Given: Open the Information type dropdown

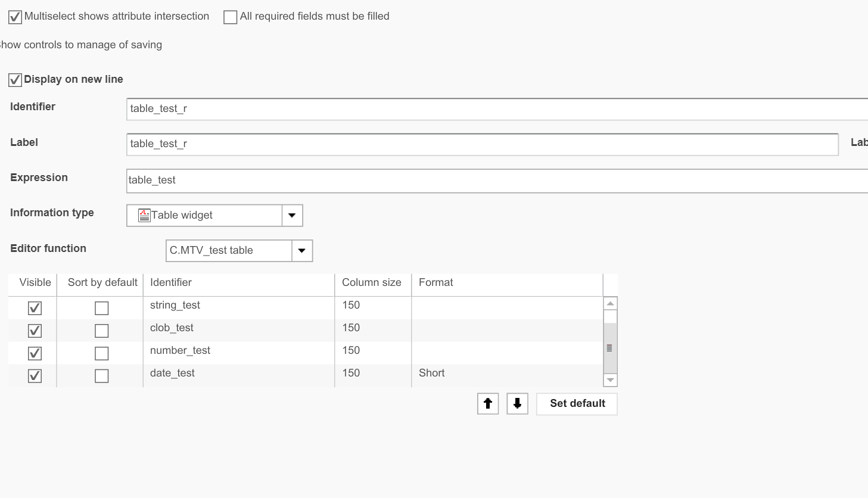Looking at the screenshot, I should [x=292, y=216].
